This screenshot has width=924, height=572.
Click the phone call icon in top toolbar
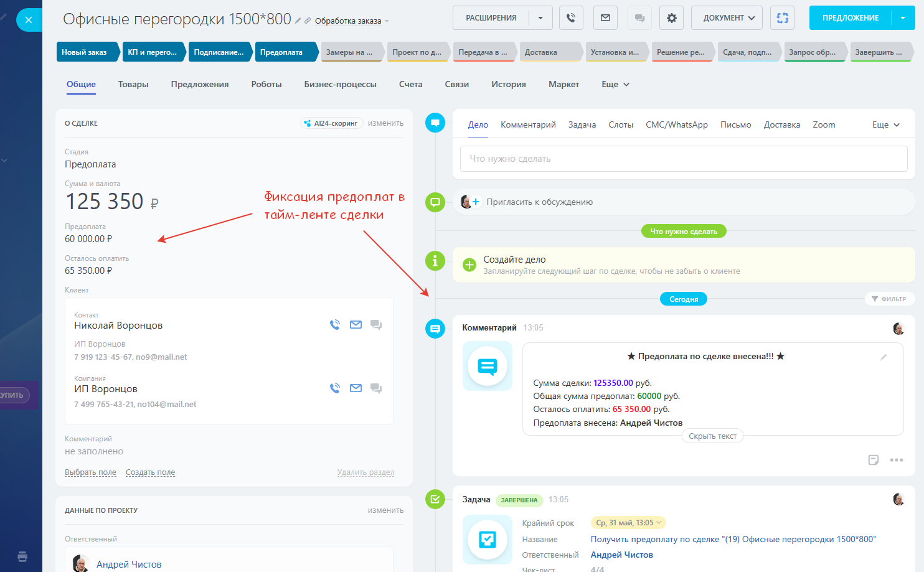click(571, 18)
